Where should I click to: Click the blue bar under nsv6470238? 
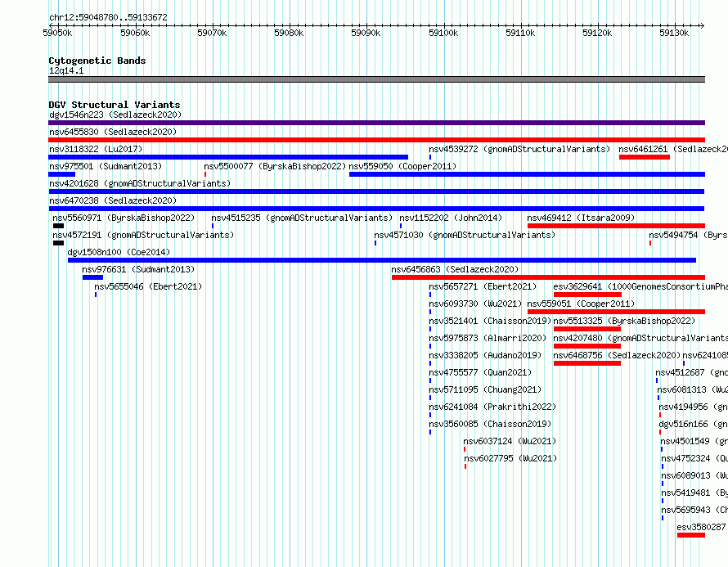376,209
